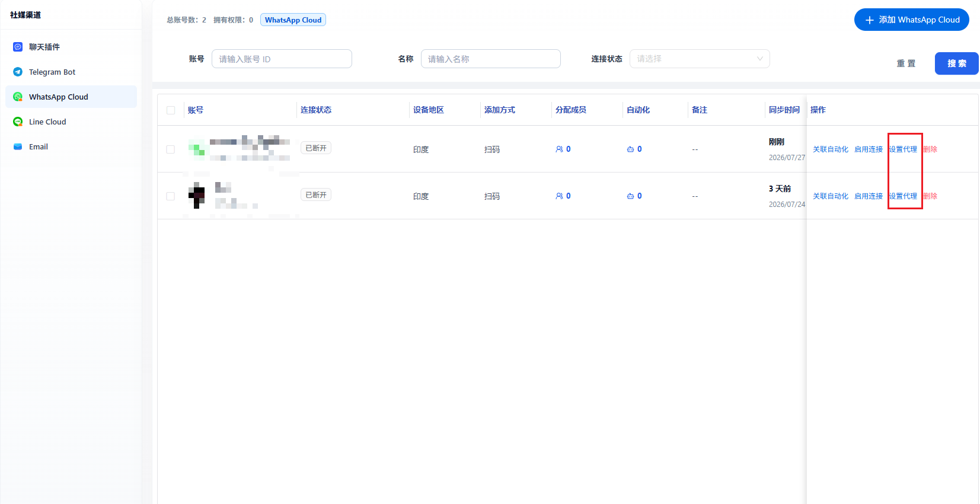Click the 刚刚 sync time text
The width and height of the screenshot is (980, 504).
click(777, 142)
